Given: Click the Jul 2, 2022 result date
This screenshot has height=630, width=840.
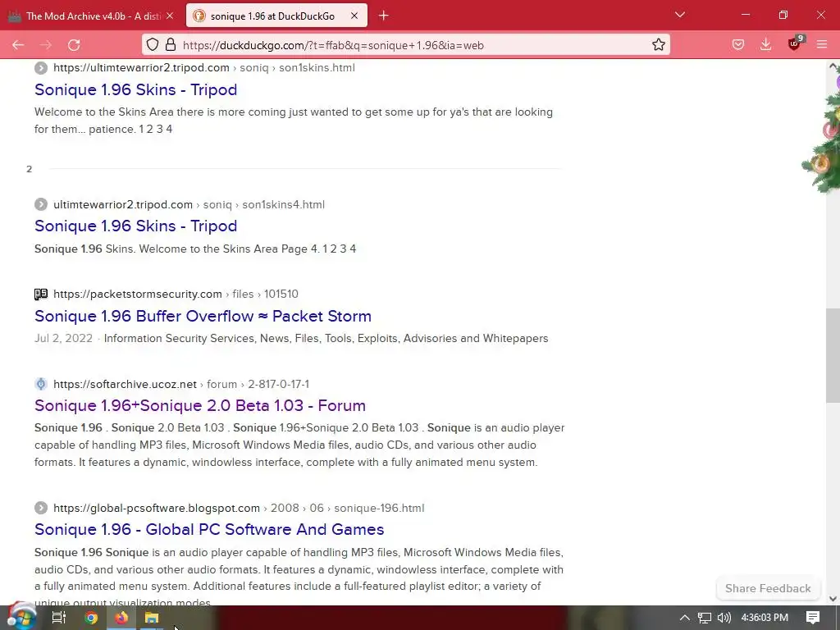Looking at the screenshot, I should (63, 339).
